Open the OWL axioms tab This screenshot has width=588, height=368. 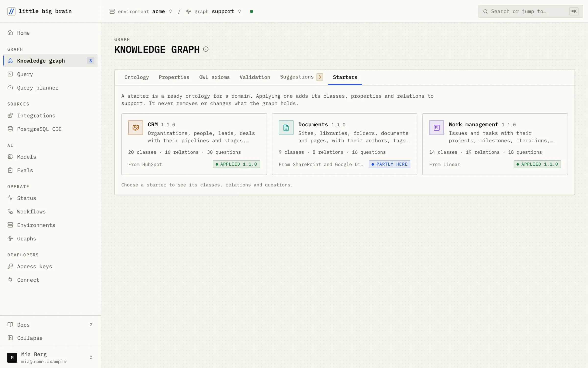[214, 77]
